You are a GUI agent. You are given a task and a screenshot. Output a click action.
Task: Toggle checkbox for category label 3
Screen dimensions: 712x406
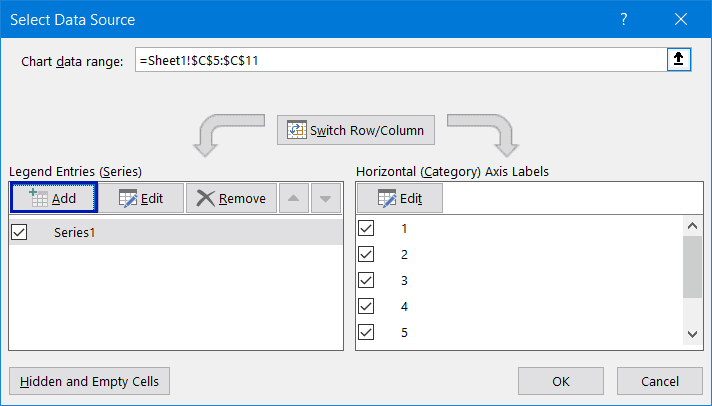[366, 280]
